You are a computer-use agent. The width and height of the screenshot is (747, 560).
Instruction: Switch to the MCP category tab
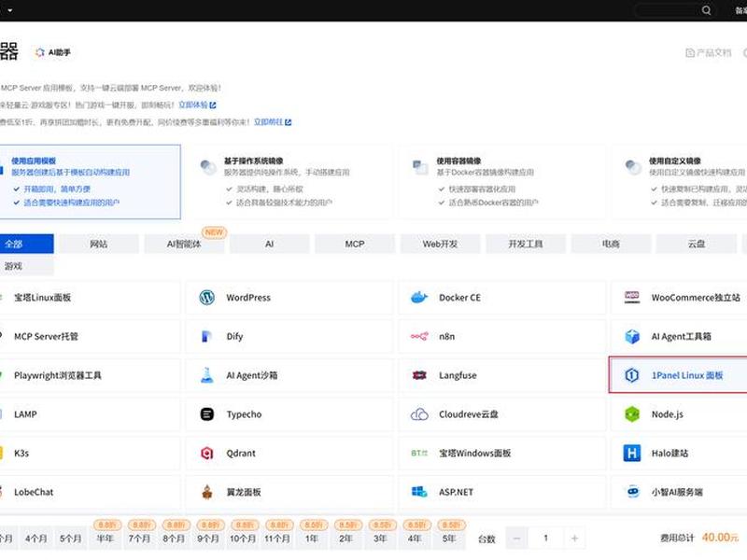pos(355,244)
